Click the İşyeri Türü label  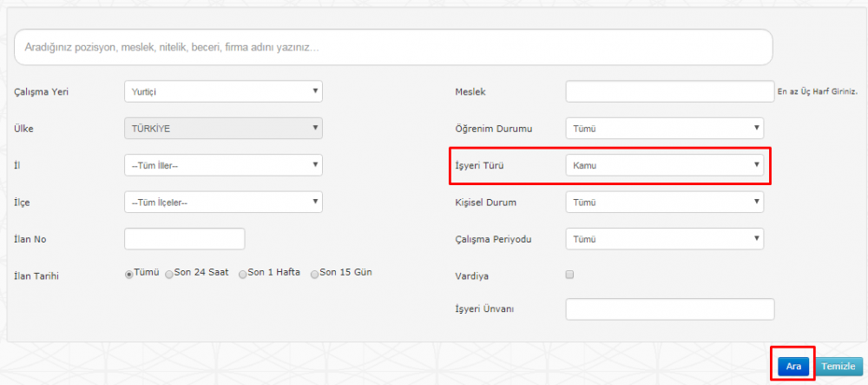pyautogui.click(x=479, y=166)
